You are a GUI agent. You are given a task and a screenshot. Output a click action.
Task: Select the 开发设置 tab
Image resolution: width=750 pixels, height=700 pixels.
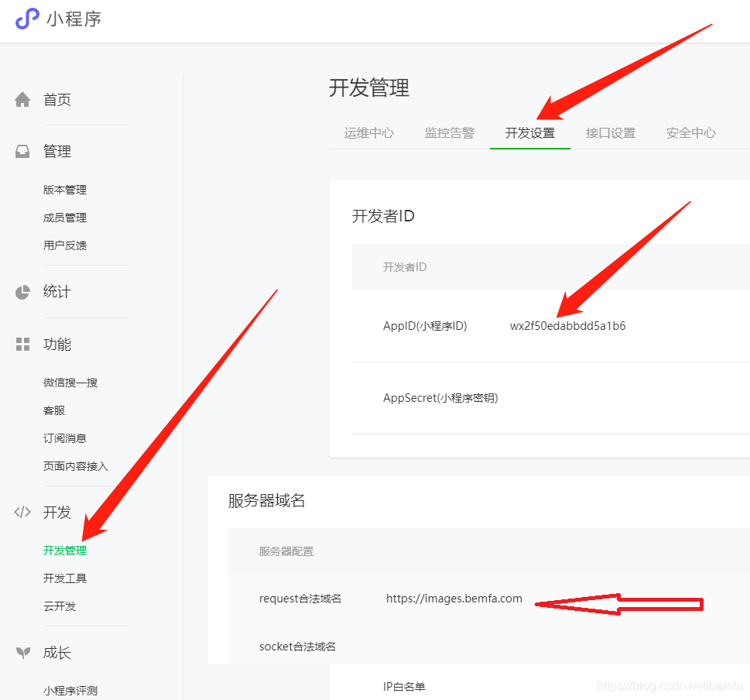pos(529,132)
